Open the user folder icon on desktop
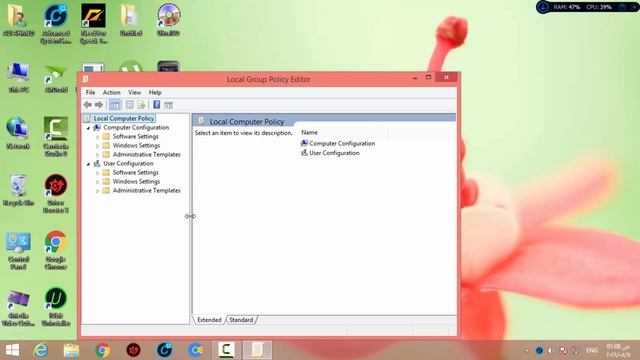Viewport: 640px width, 360px height. coord(18,20)
